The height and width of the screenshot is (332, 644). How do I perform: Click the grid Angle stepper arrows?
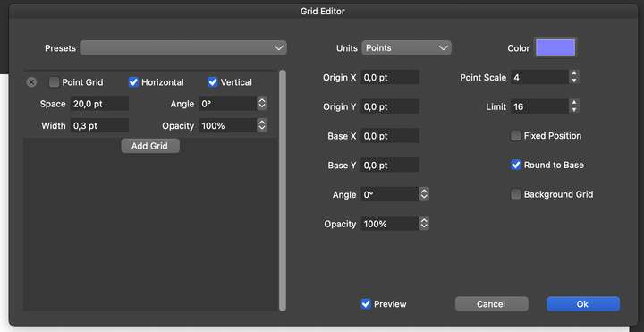click(262, 104)
